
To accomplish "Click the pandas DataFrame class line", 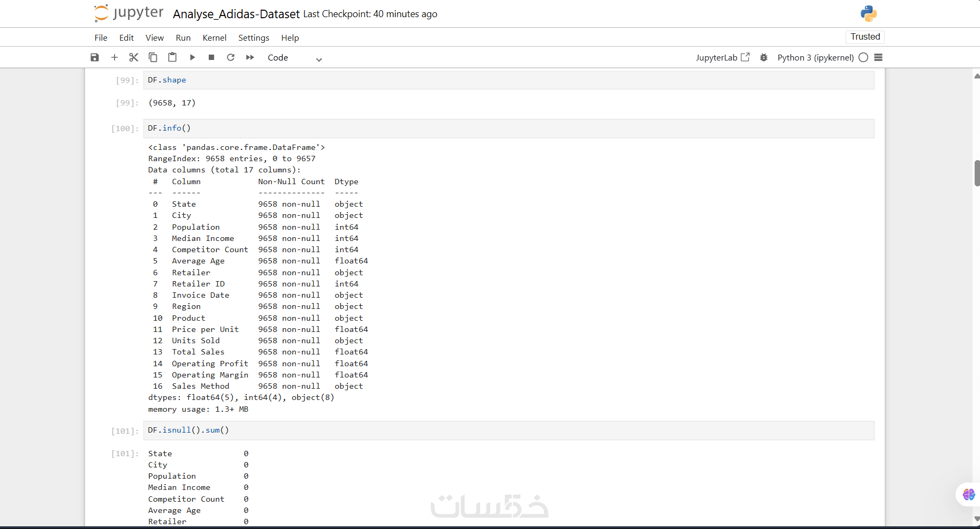I will point(237,147).
